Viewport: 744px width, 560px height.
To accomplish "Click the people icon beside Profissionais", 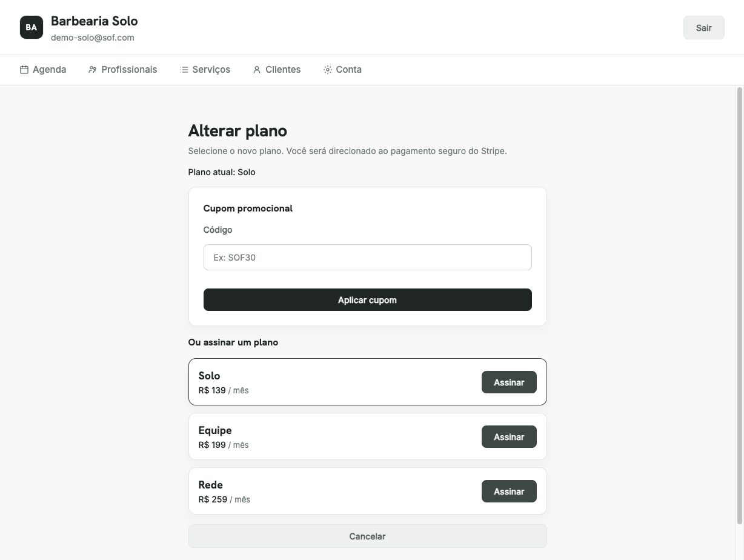I will [93, 70].
